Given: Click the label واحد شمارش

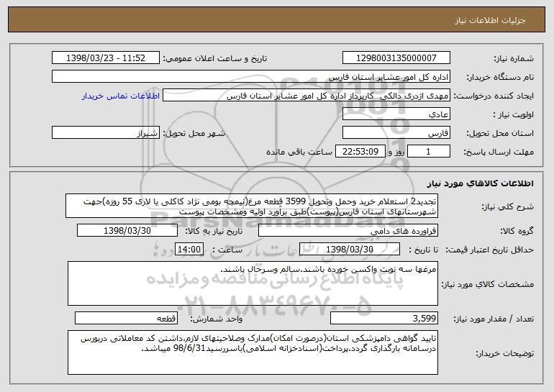Looking at the screenshot, I should [x=217, y=319].
